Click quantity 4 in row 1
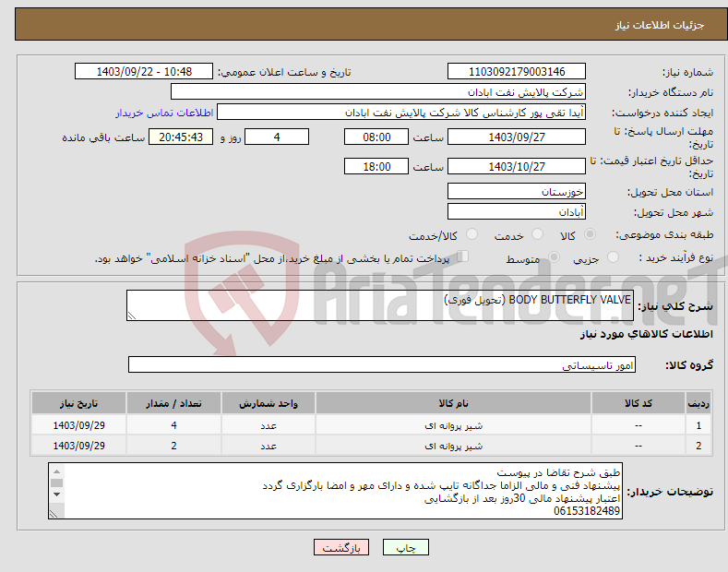The width and height of the screenshot is (728, 572). click(x=173, y=425)
